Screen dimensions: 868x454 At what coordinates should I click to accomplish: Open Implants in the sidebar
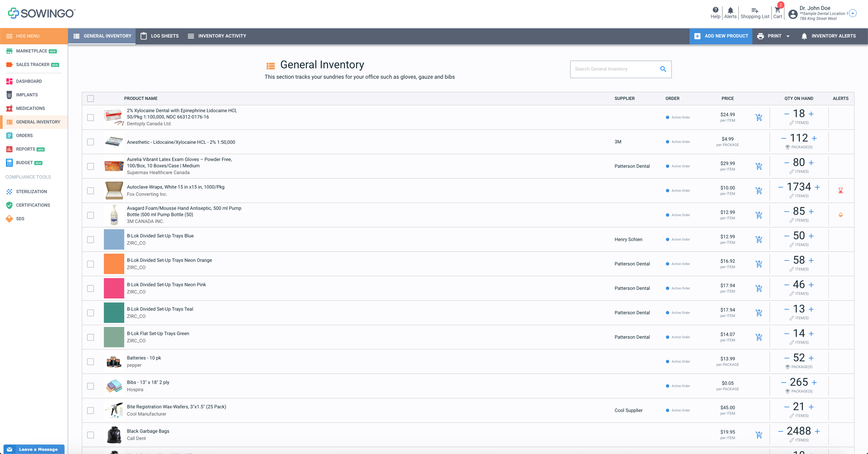click(22, 95)
